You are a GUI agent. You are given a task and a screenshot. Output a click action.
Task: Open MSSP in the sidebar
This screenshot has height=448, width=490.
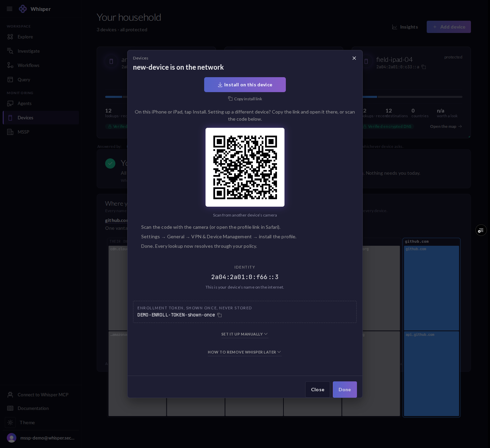[x=41, y=132]
